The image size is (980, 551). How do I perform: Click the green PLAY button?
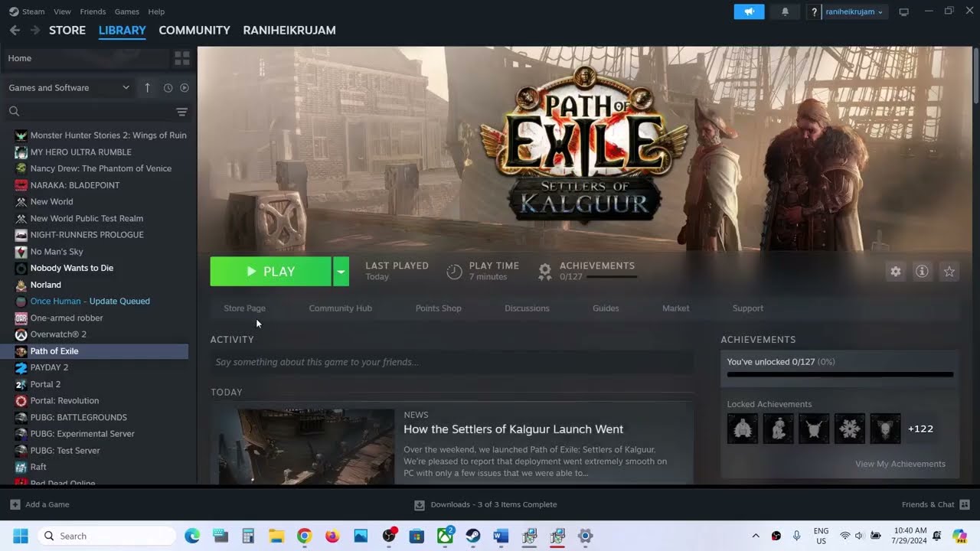coord(271,272)
